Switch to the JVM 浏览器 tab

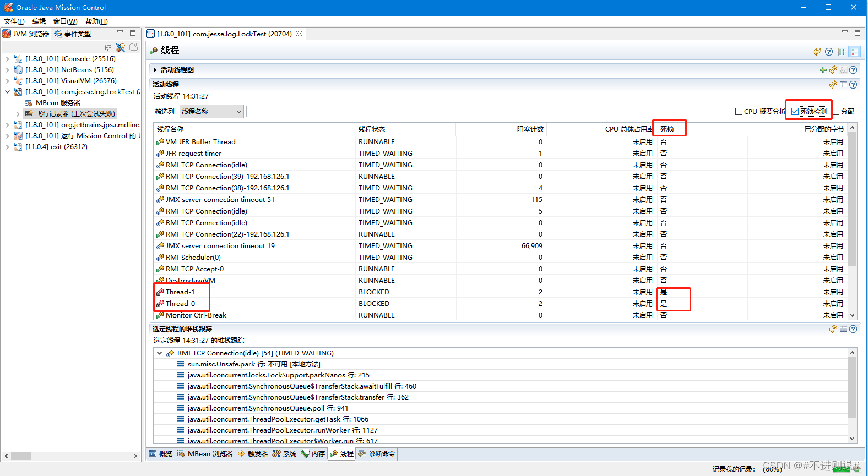pos(26,34)
